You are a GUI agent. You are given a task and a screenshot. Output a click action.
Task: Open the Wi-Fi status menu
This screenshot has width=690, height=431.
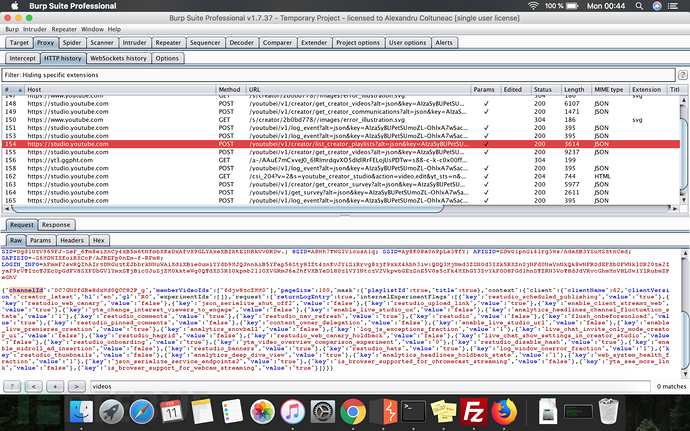coord(533,6)
